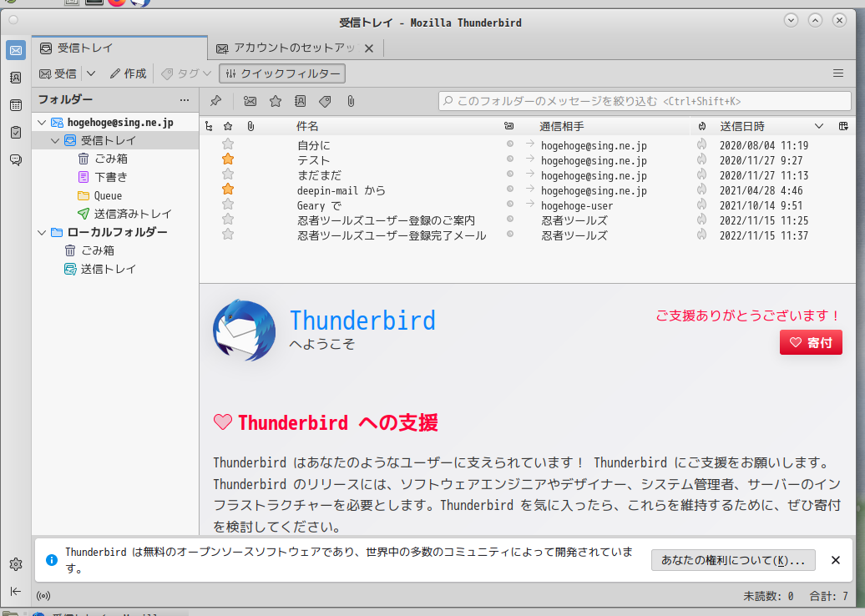This screenshot has width=865, height=616.
Task: Toggle the tagged messages filter
Action: coord(325,101)
